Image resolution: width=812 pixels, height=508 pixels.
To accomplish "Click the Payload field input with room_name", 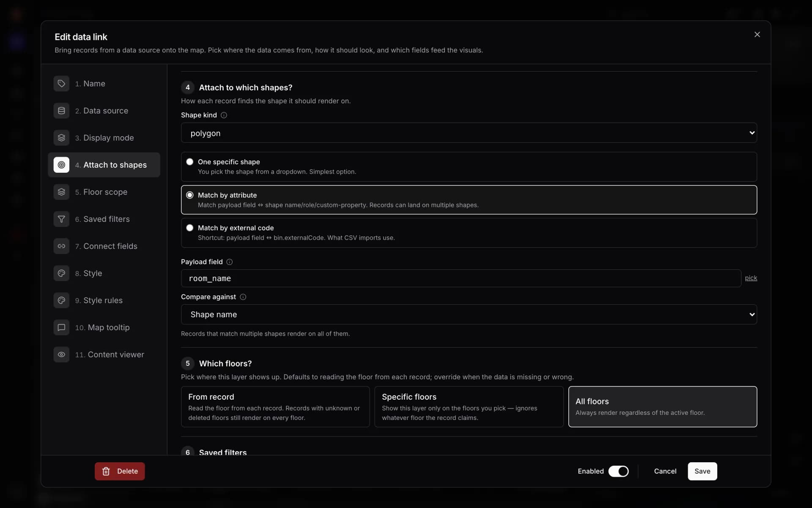I will 461,279.
